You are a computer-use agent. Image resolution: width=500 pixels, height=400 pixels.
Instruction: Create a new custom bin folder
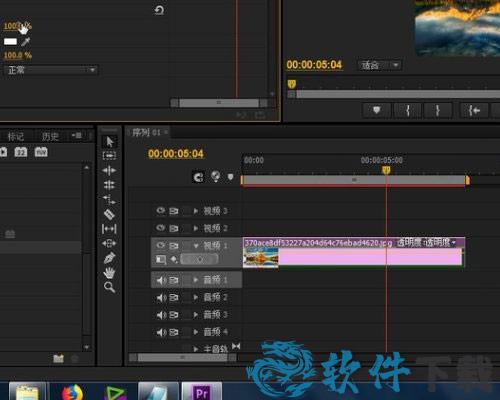coord(58,359)
